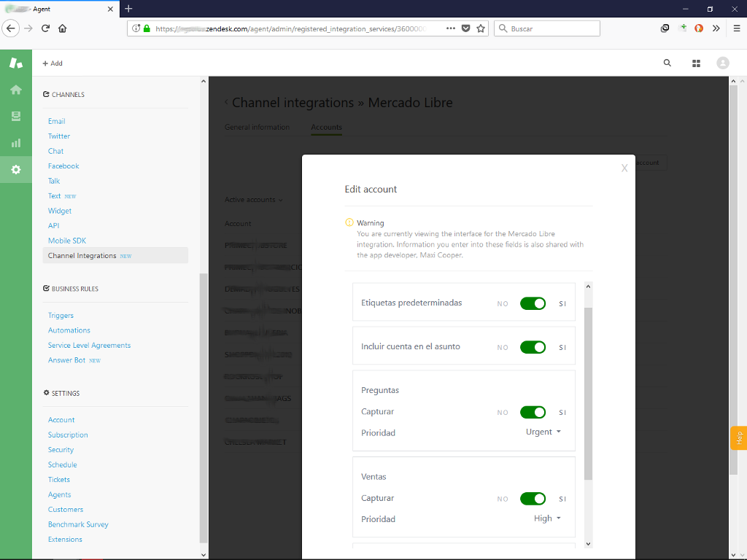Open the user profile avatar
The height and width of the screenshot is (560, 747).
(x=723, y=63)
